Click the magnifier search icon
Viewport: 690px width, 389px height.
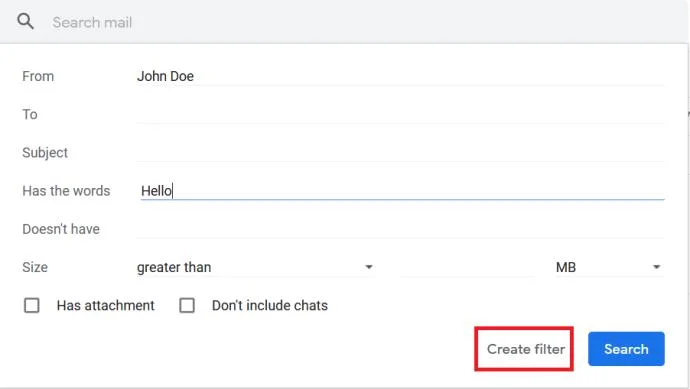click(x=25, y=21)
